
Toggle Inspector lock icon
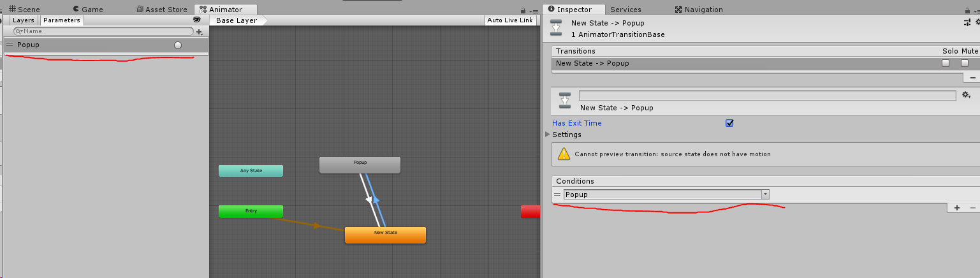pos(966,10)
